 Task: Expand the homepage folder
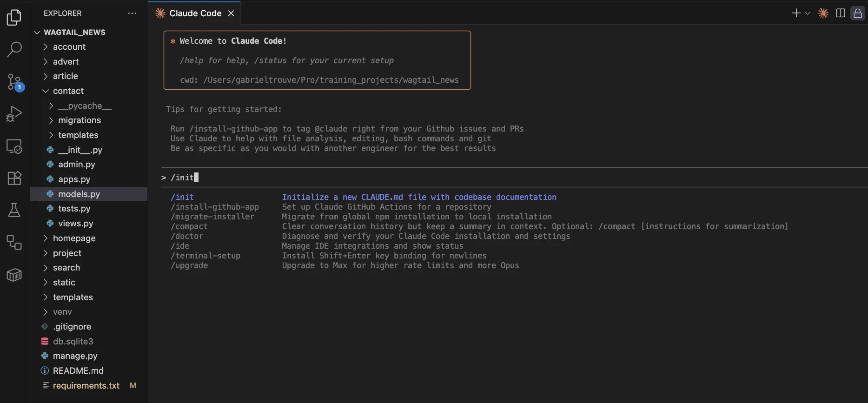pos(74,238)
